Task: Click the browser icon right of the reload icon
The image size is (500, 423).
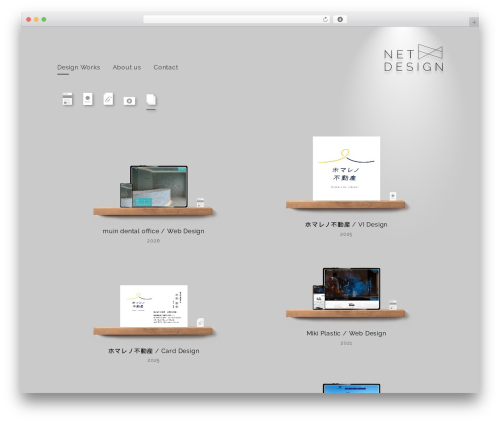Action: click(340, 19)
